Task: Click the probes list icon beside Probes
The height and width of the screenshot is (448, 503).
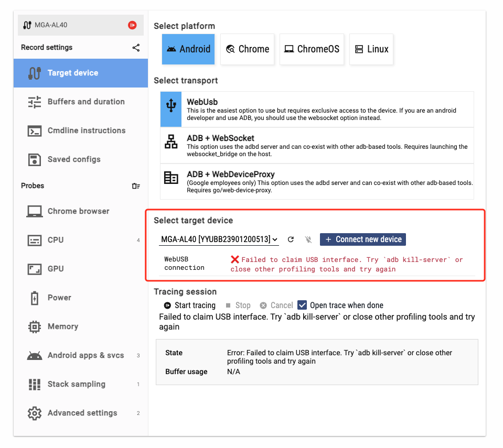Action: [x=136, y=186]
